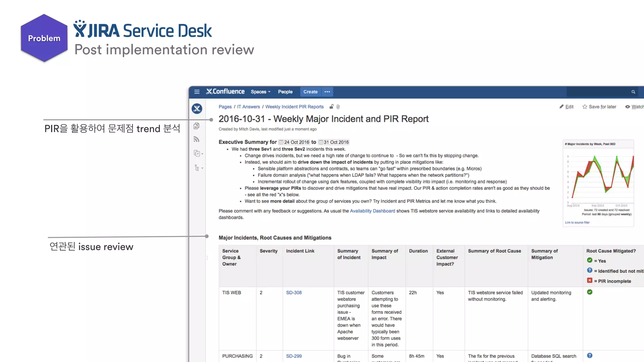Click the green Yes legend icon
This screenshot has width=644, height=362.
click(590, 260)
